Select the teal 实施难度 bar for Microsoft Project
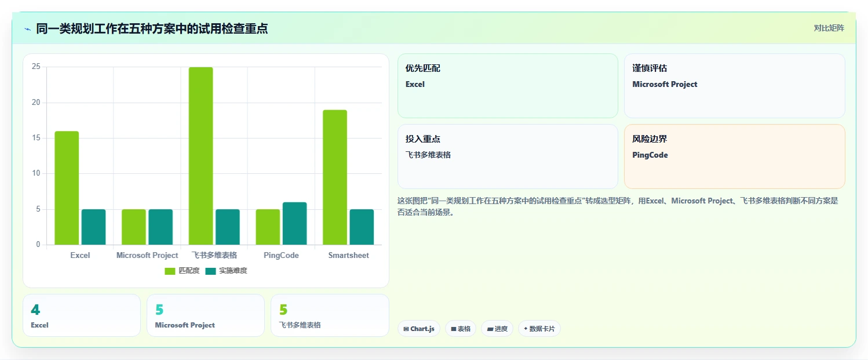Viewport: 868px width, 360px height. (x=161, y=227)
